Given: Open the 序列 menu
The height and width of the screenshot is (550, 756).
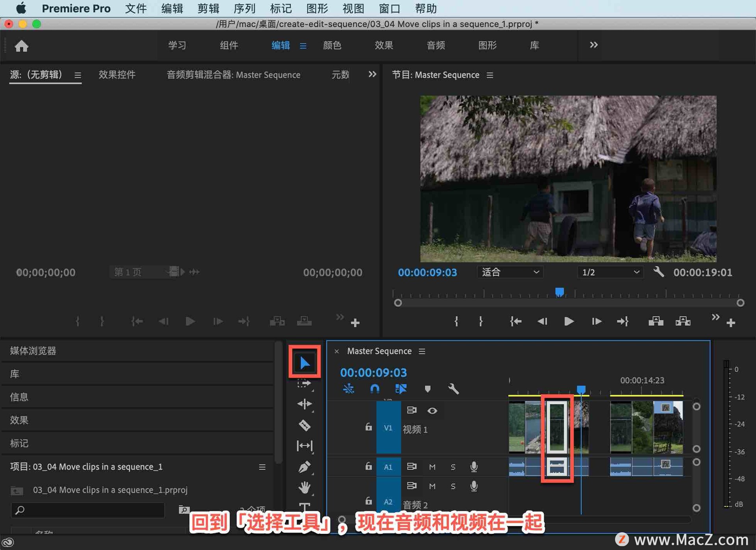Looking at the screenshot, I should click(x=245, y=8).
